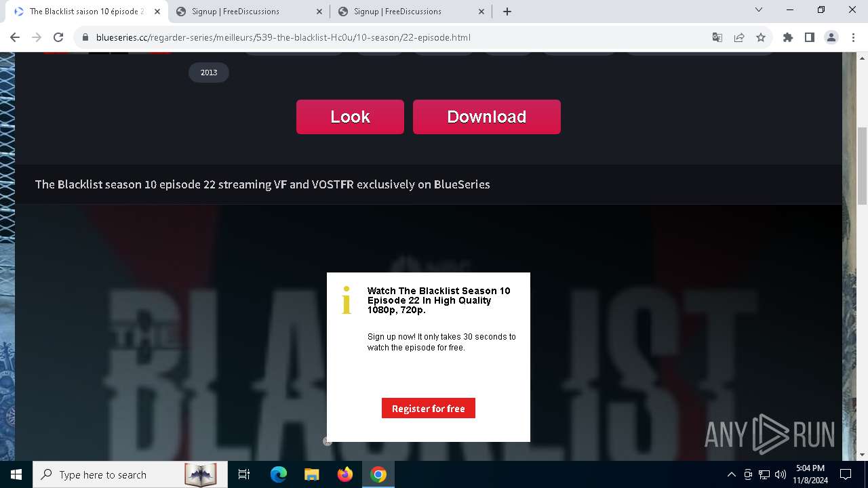The width and height of the screenshot is (868, 488).
Task: Click the small close icon on popup corner
Action: 328,441
